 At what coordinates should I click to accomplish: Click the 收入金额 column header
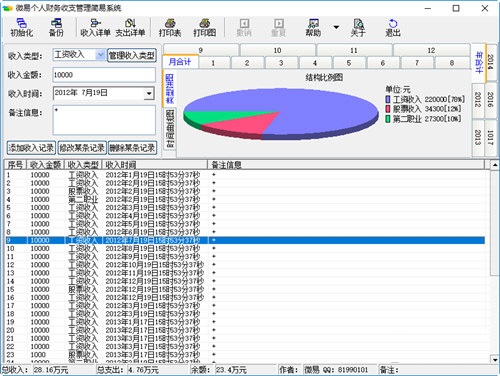coord(45,165)
